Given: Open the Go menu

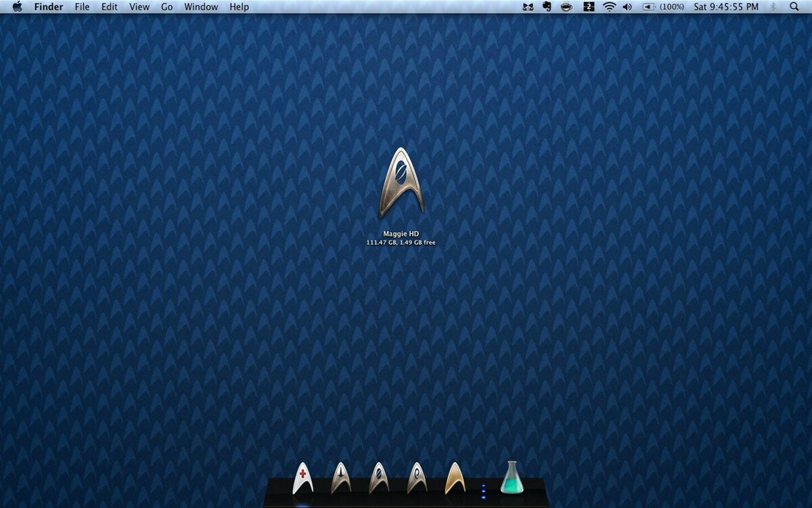Looking at the screenshot, I should point(167,7).
